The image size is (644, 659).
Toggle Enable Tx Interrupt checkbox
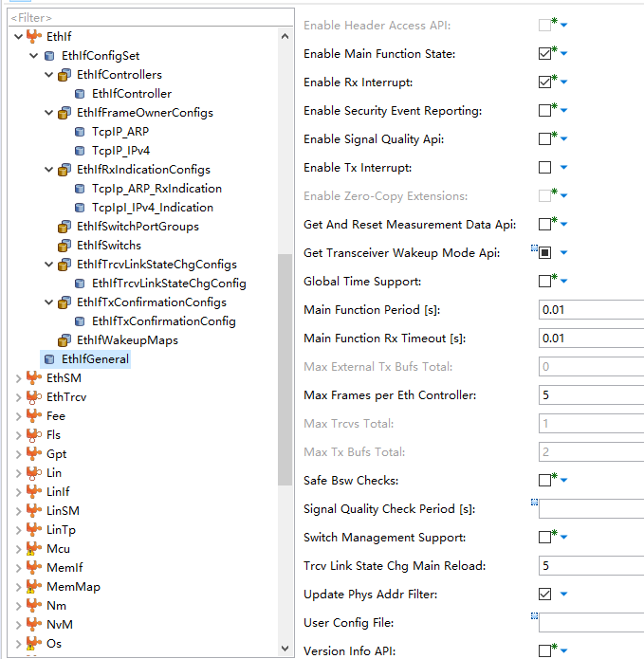[544, 167]
